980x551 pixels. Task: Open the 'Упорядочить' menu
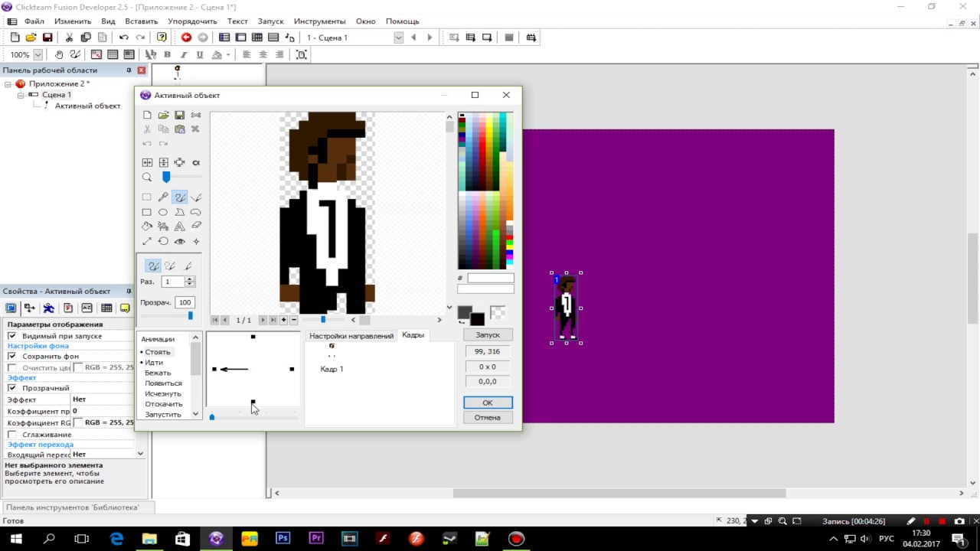tap(192, 21)
